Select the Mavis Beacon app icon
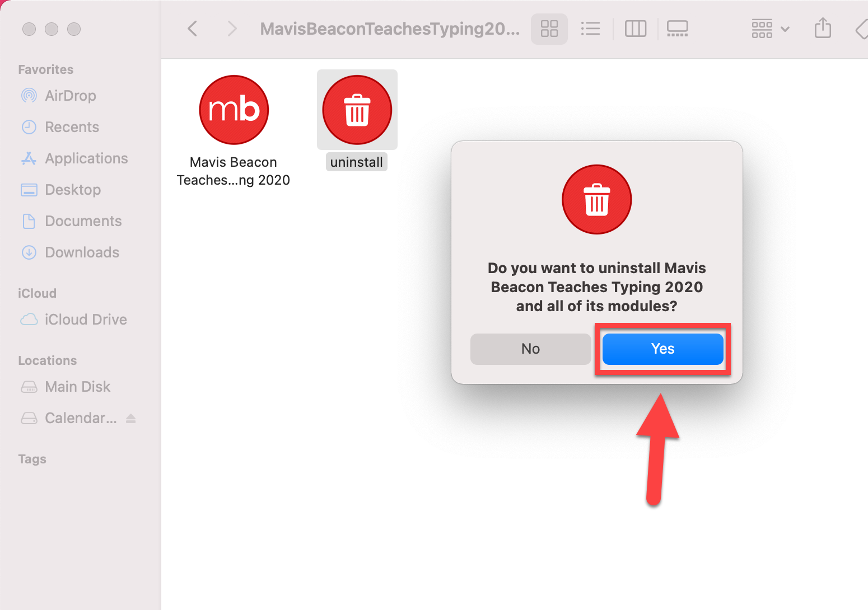This screenshot has height=610, width=868. [x=234, y=110]
